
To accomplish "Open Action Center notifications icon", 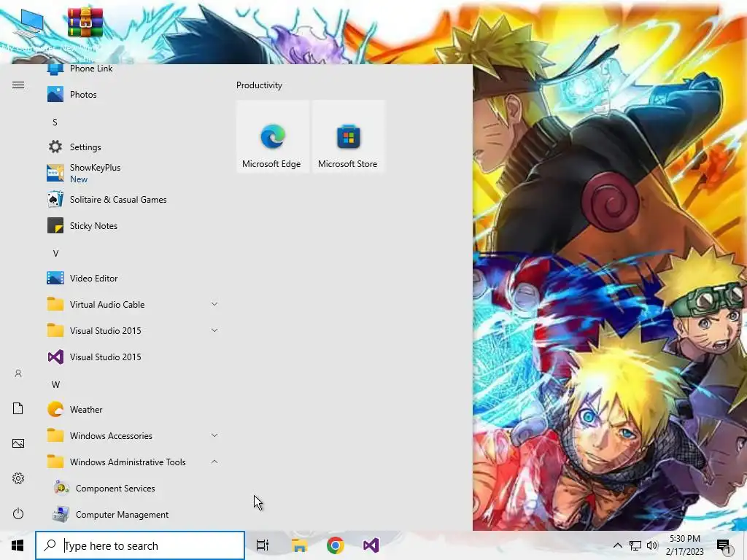I will [x=724, y=545].
